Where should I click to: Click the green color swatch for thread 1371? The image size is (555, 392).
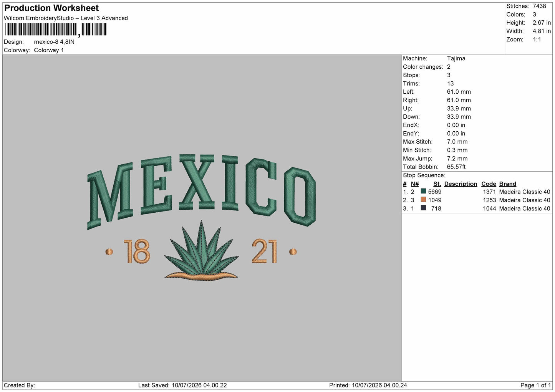[x=423, y=191]
